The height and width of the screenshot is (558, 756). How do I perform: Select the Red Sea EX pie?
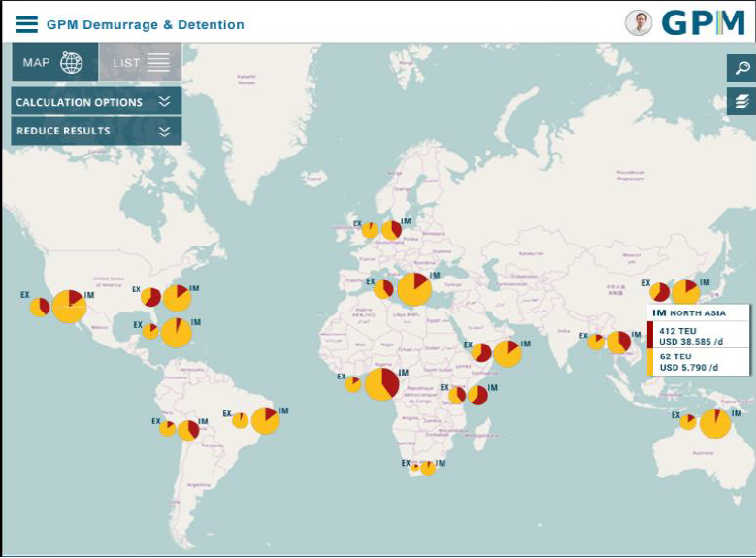(x=481, y=352)
